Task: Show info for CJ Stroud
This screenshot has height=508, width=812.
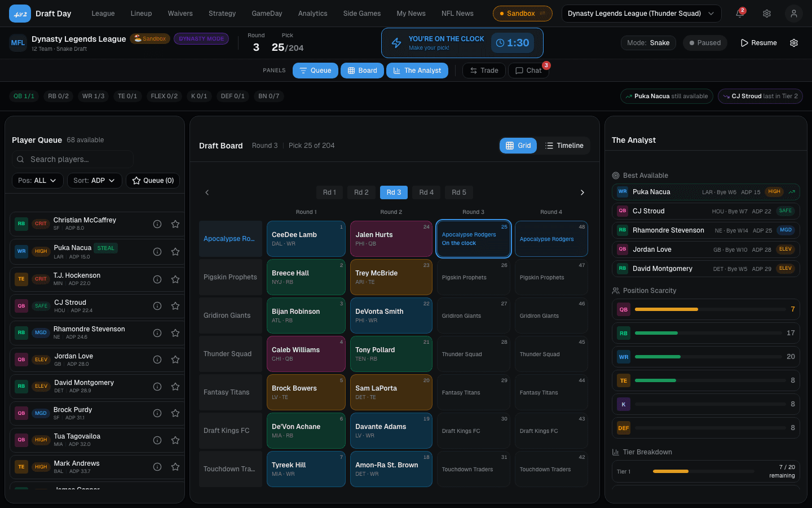Action: click(157, 306)
